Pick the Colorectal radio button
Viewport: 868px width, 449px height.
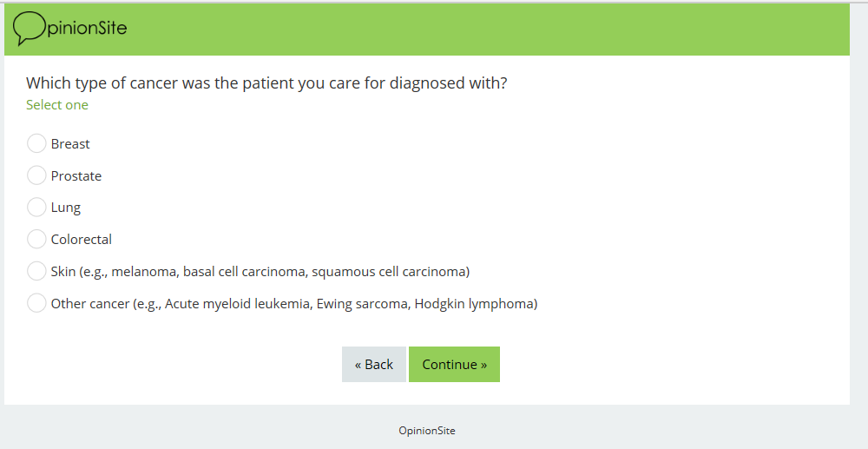click(x=36, y=239)
